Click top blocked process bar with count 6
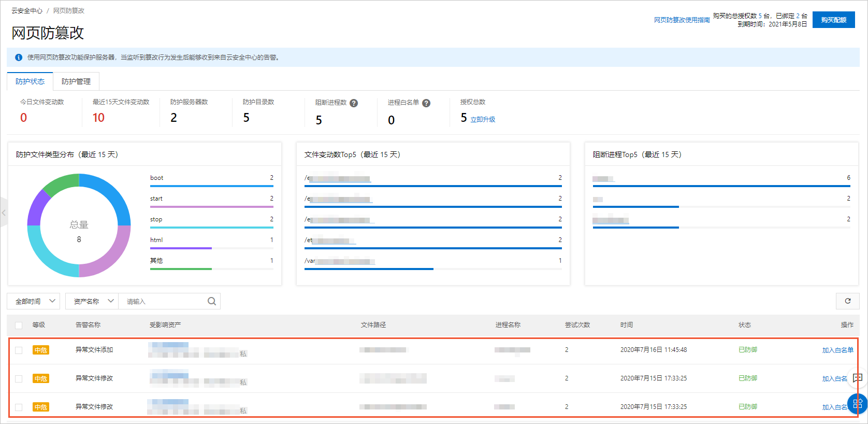Viewport: 868px width, 424px height. (721, 186)
